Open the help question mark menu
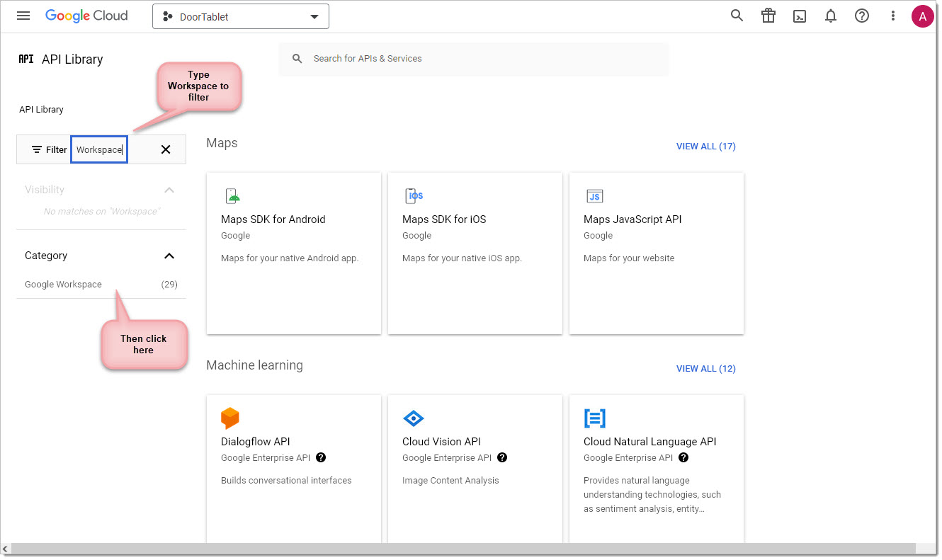 [x=862, y=16]
